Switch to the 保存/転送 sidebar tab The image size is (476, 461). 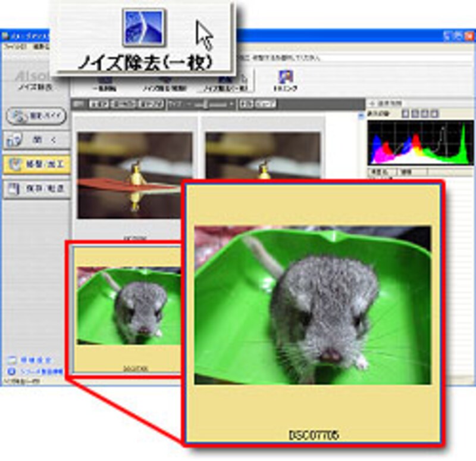(x=37, y=189)
